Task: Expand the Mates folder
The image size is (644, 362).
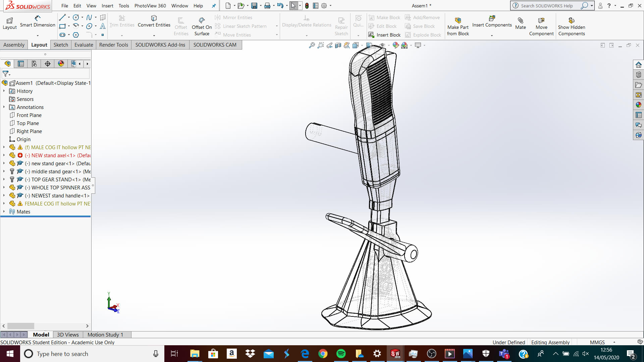Action: pyautogui.click(x=4, y=212)
